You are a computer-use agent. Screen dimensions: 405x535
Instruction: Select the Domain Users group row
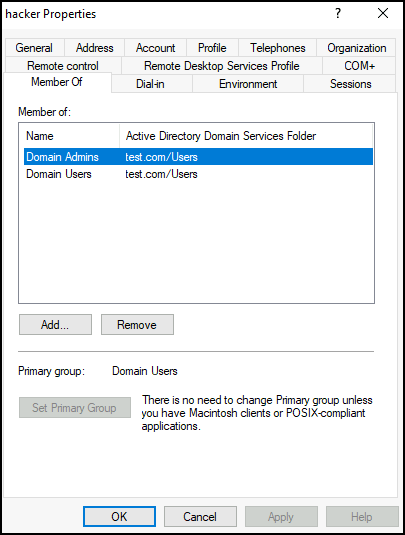198,174
